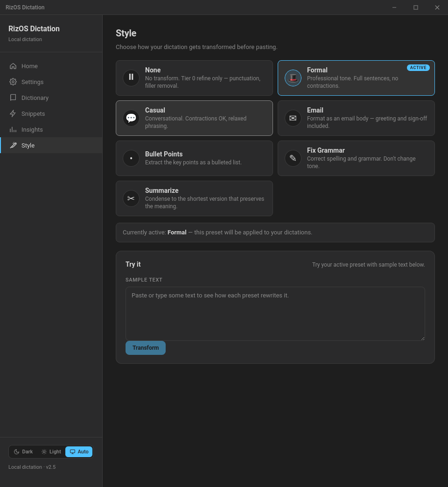This screenshot has height=487, width=448.
Task: Click the 'Style' page heading
Action: (126, 33)
